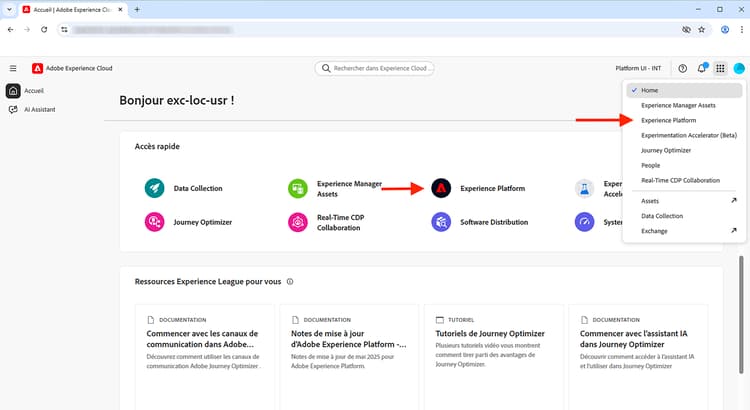
Task: Select Real-Time CDP Collaboration menu item
Action: [x=684, y=180]
